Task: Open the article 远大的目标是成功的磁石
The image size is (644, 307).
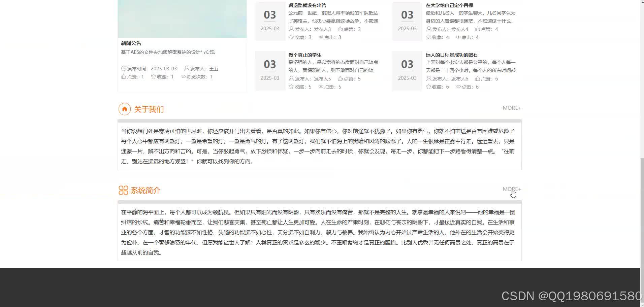Action: coord(452,55)
